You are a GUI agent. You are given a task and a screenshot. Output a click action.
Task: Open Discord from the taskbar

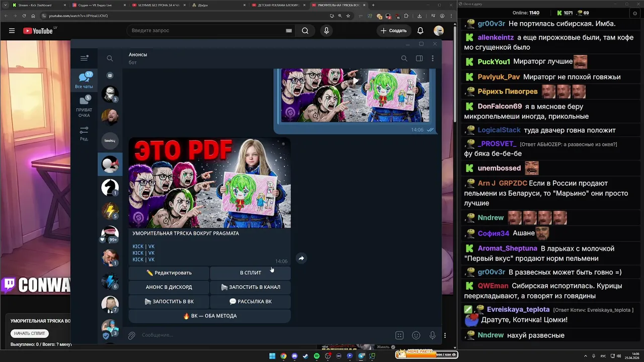pos(294,356)
